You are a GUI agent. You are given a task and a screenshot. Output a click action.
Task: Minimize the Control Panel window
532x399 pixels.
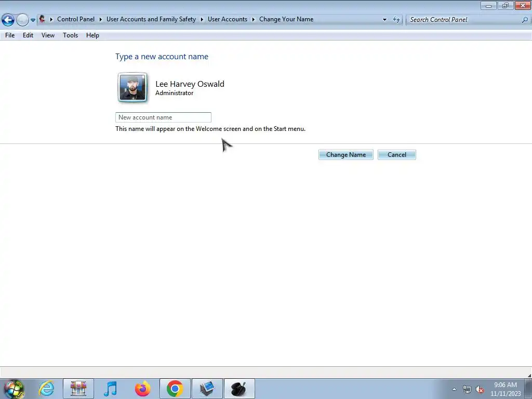488,5
